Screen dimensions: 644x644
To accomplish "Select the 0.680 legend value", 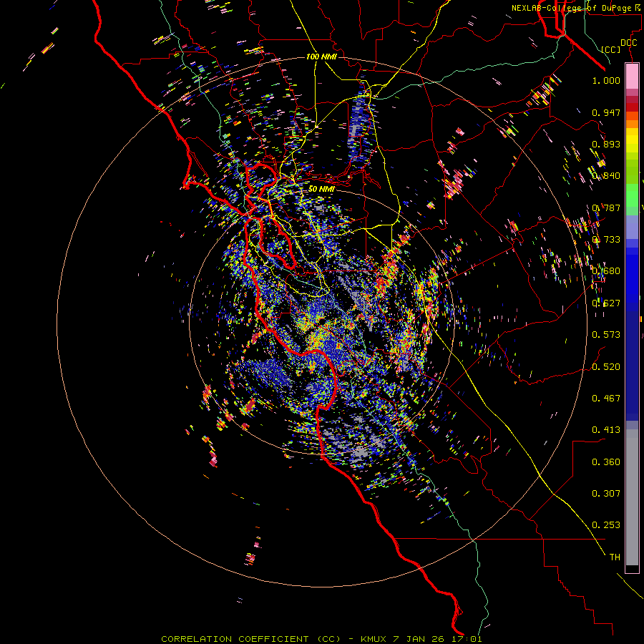I will point(606,271).
